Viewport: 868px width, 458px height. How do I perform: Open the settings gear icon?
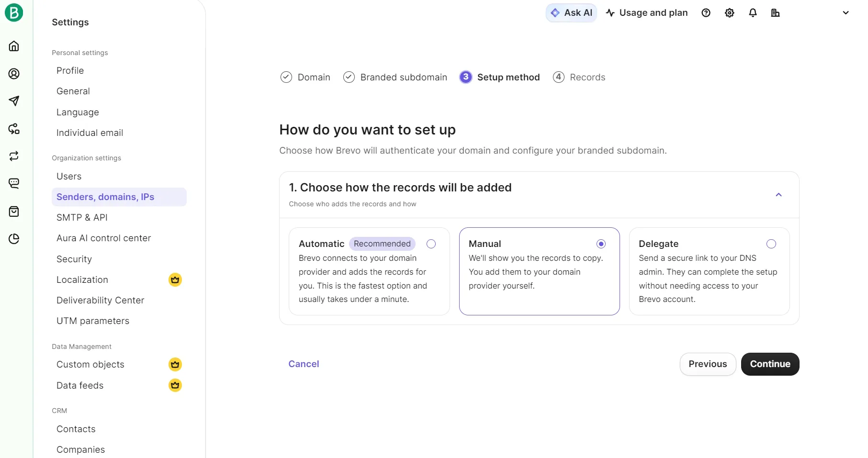[x=729, y=13]
